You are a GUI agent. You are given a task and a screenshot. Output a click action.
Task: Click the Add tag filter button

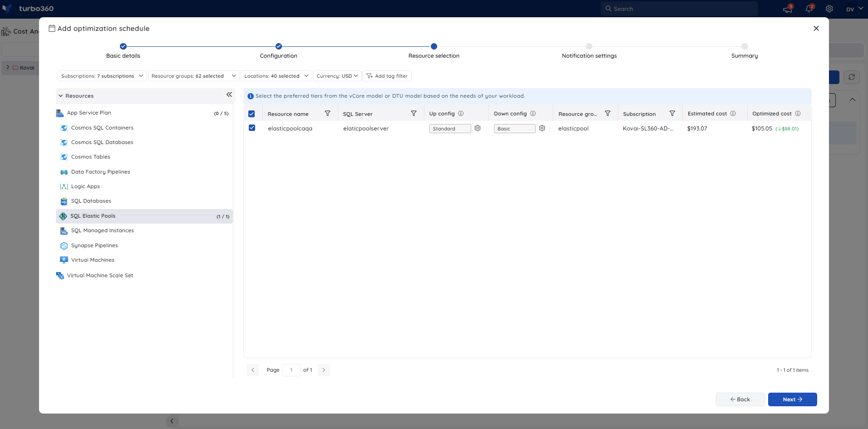[x=387, y=76]
